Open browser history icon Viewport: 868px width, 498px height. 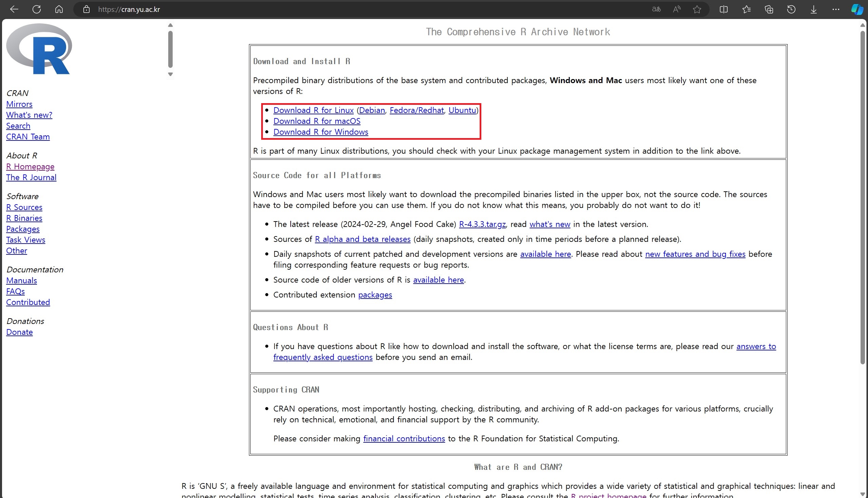point(791,9)
